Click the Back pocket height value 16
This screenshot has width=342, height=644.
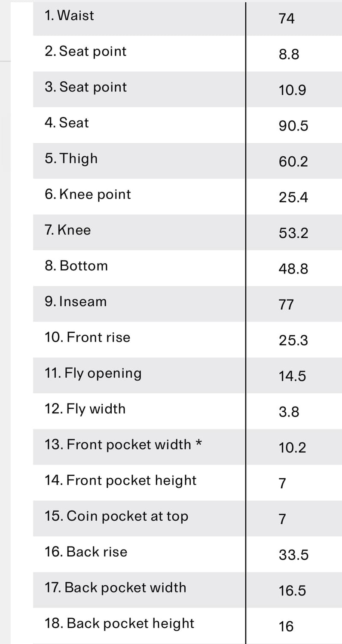[x=286, y=627]
